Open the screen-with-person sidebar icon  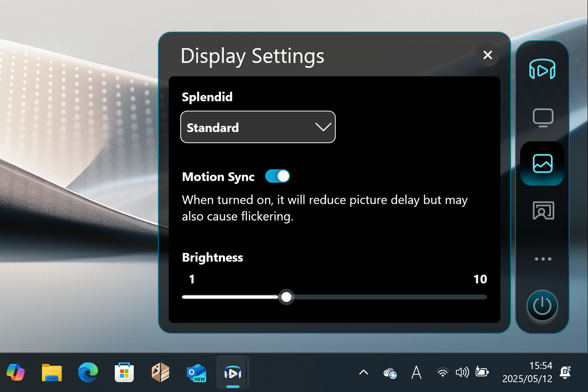542,211
